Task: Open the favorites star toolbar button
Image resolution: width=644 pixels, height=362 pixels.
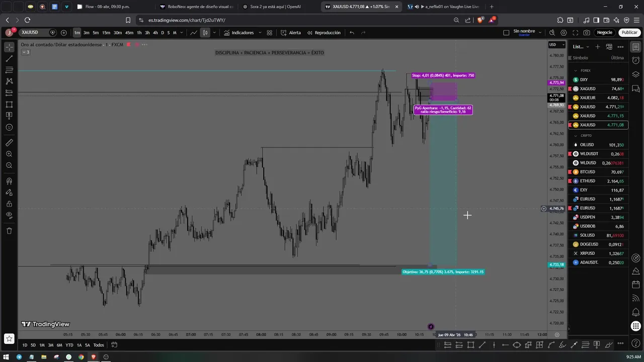Action: coord(9,338)
